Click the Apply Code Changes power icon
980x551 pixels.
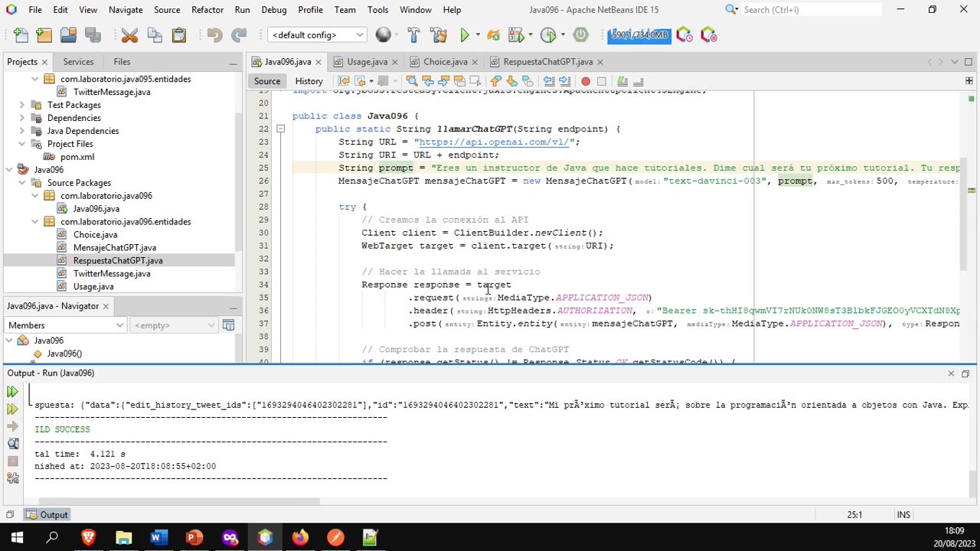click(x=580, y=35)
